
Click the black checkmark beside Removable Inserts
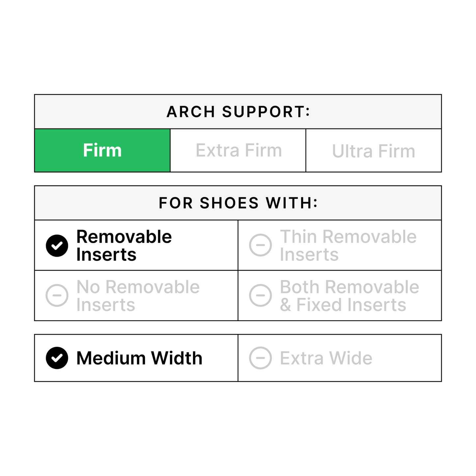pos(57,246)
